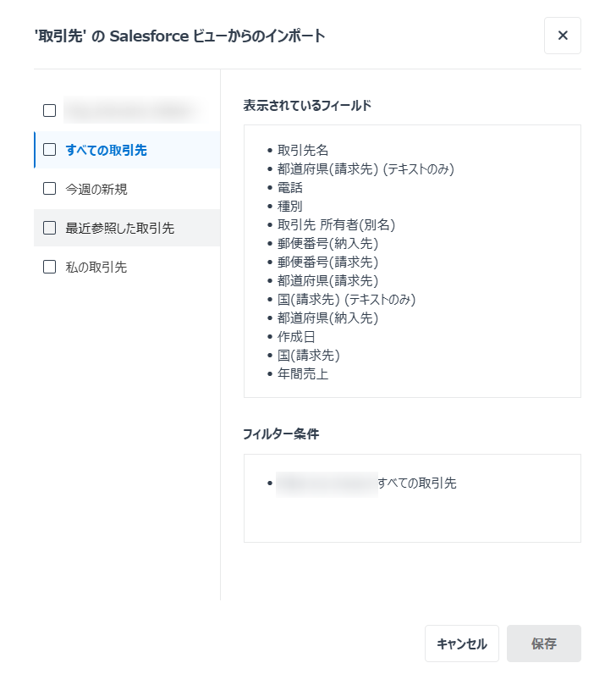Close the Salesforce view import dialog
The height and width of the screenshot is (674, 616).
[x=563, y=36]
